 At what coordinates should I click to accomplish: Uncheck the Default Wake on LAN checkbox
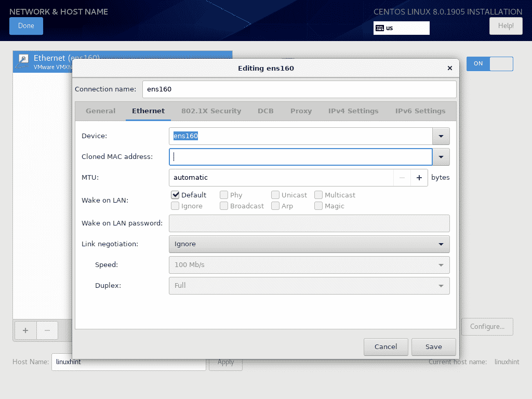click(x=176, y=195)
